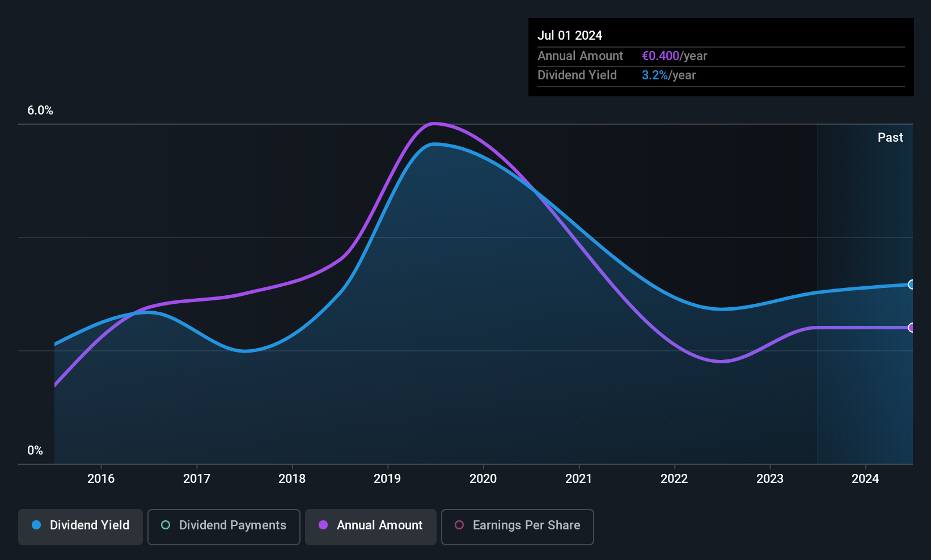Click the tooltip 'Dividend Yield' row label
The width and height of the screenshot is (931, 560).
577,75
